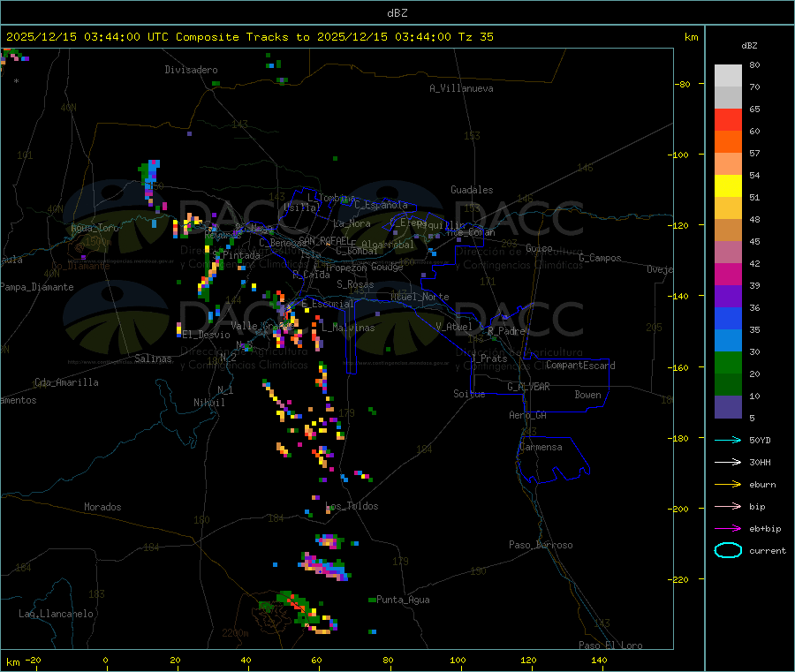Click the Guadales location label
795x672 pixels.
(x=472, y=190)
